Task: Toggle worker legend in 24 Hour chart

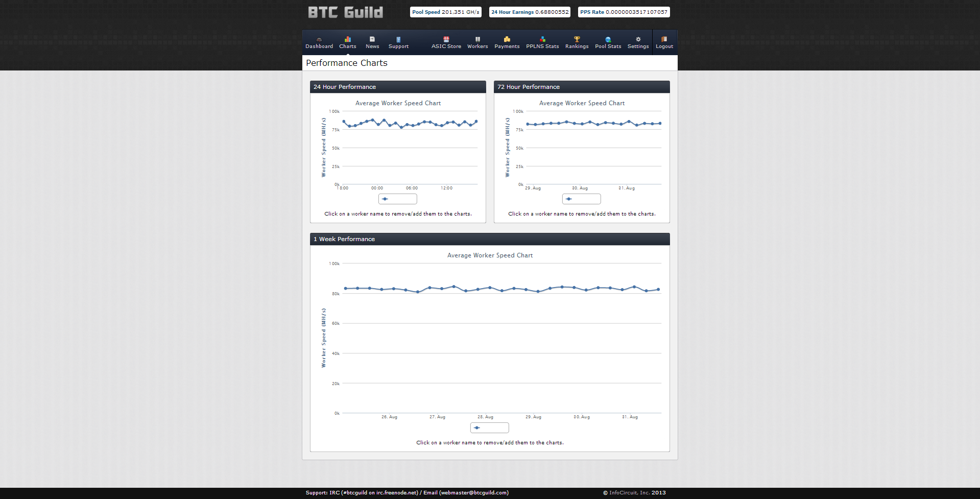Action: click(398, 199)
